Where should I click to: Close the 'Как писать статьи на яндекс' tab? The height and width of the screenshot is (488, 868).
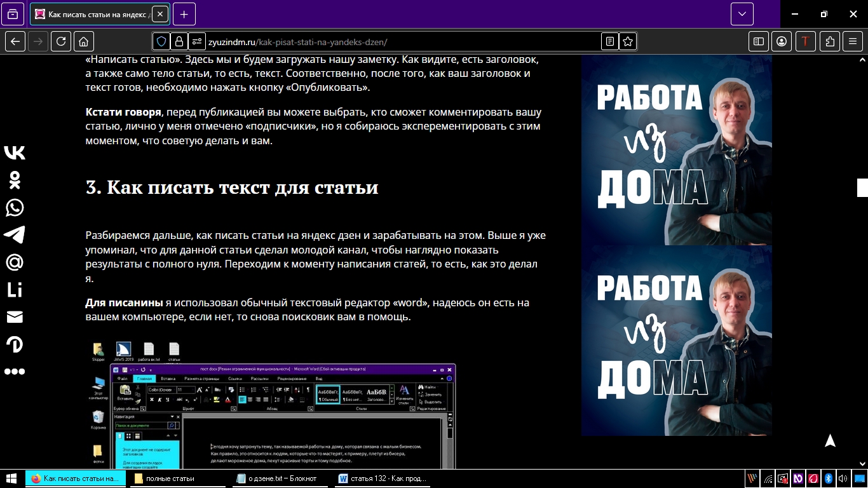click(x=159, y=13)
